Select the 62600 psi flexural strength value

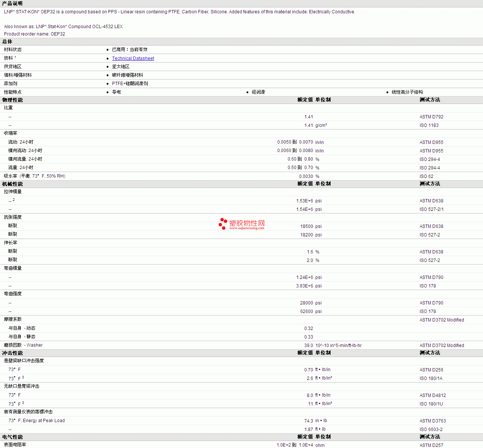click(x=306, y=311)
